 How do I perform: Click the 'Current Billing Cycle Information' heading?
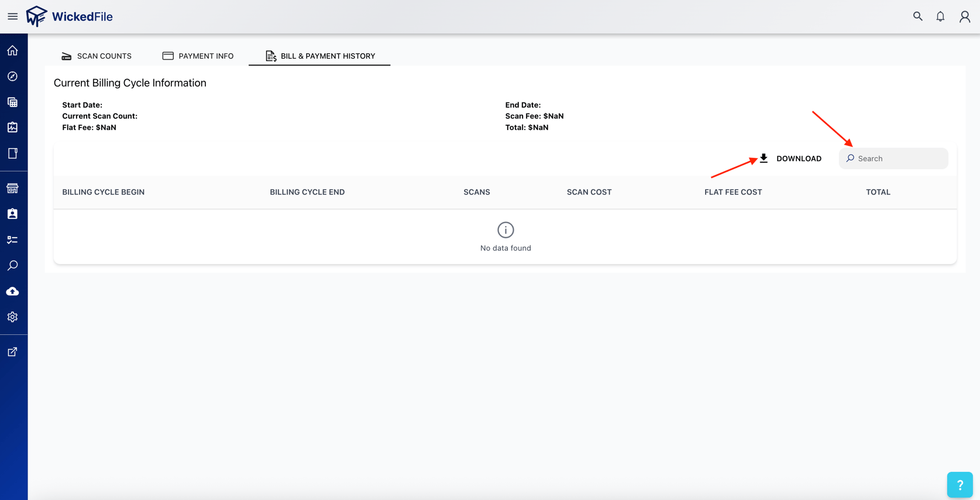click(130, 83)
